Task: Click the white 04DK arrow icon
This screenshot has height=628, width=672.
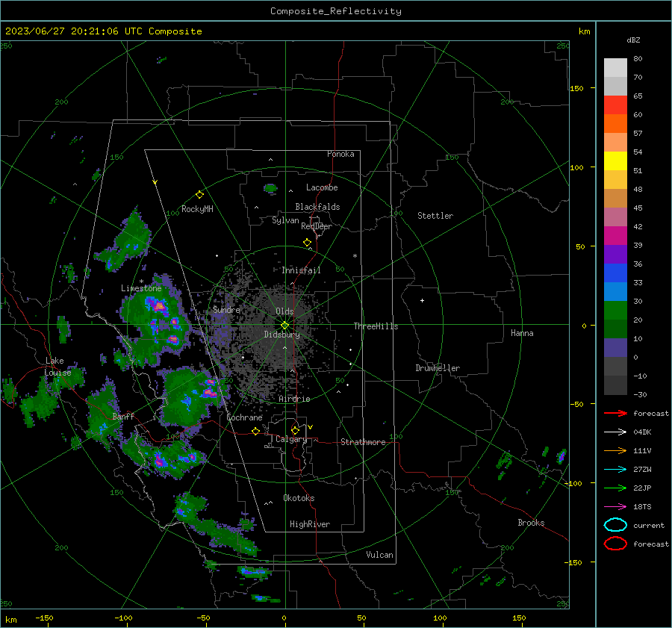Action: (x=615, y=432)
